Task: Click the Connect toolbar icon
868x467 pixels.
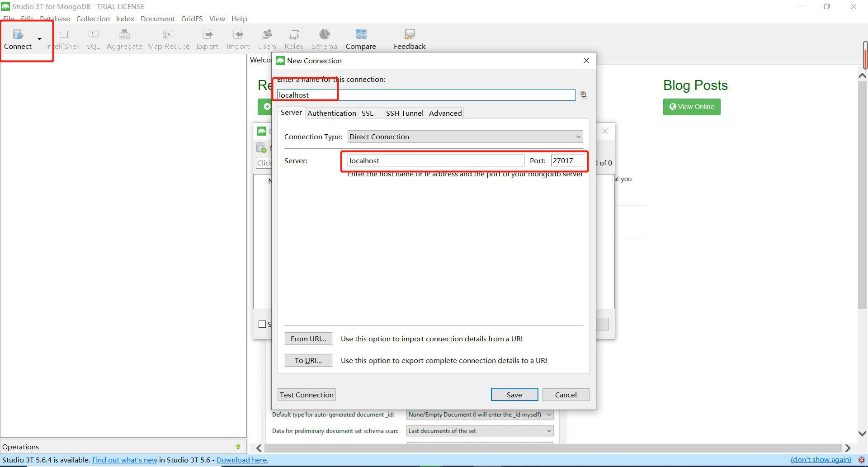Action: [18, 39]
